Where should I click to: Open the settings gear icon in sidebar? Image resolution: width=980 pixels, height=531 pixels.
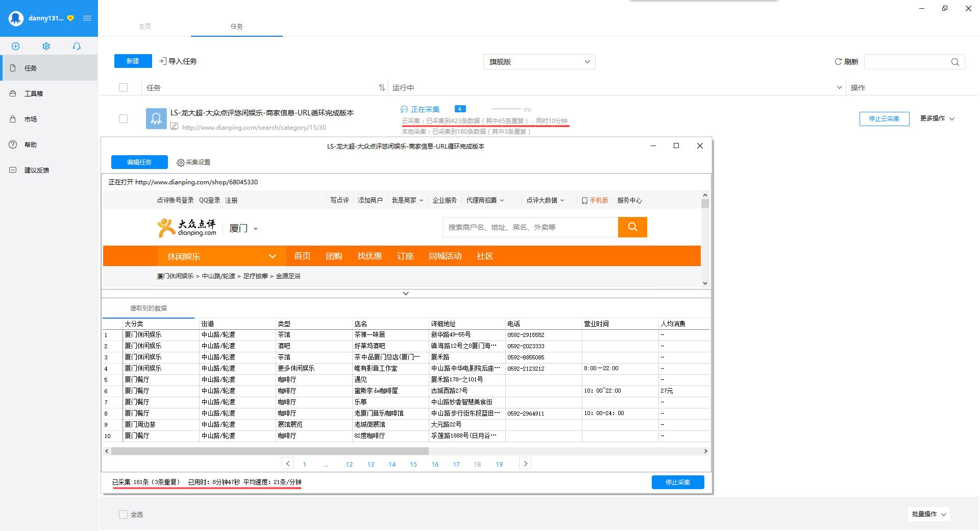[46, 46]
